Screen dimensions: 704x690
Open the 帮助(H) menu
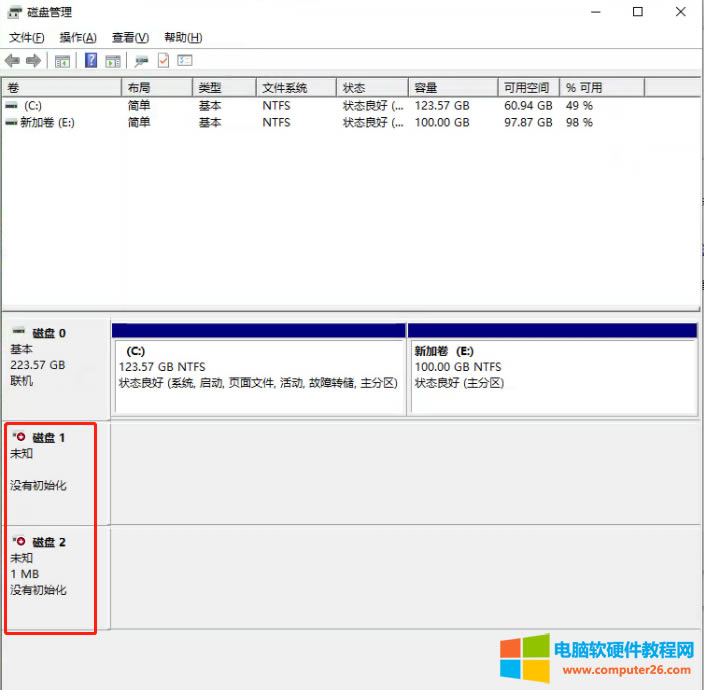tap(182, 37)
